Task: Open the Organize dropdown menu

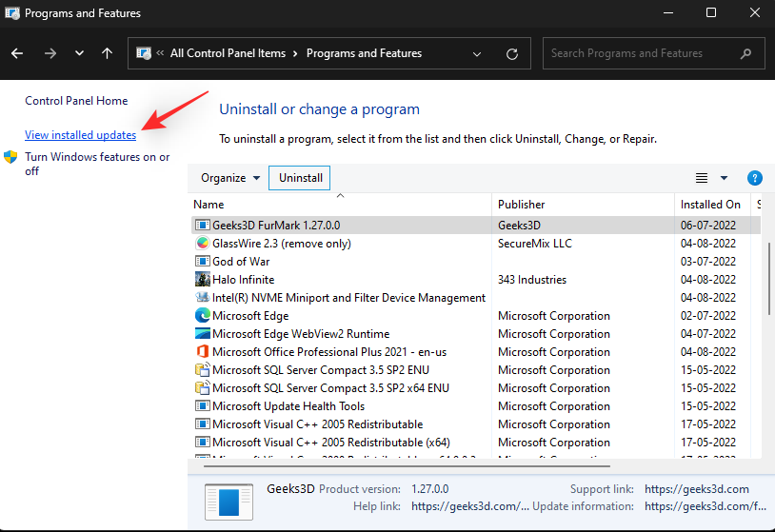Action: pos(230,178)
